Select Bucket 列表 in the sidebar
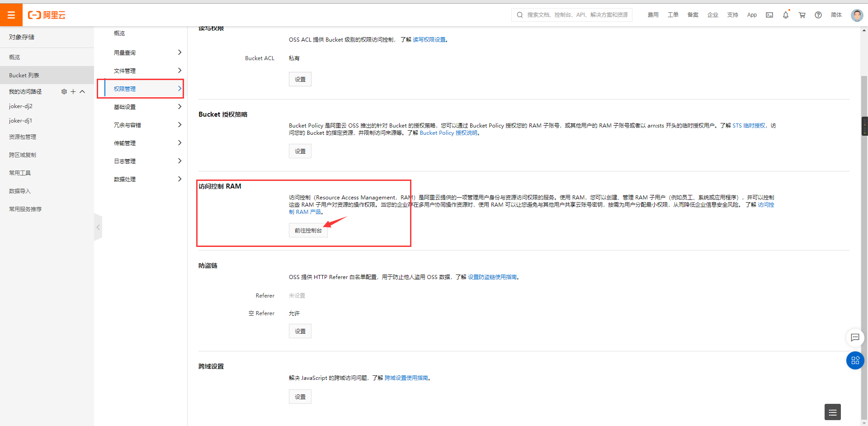868x426 pixels. point(24,75)
